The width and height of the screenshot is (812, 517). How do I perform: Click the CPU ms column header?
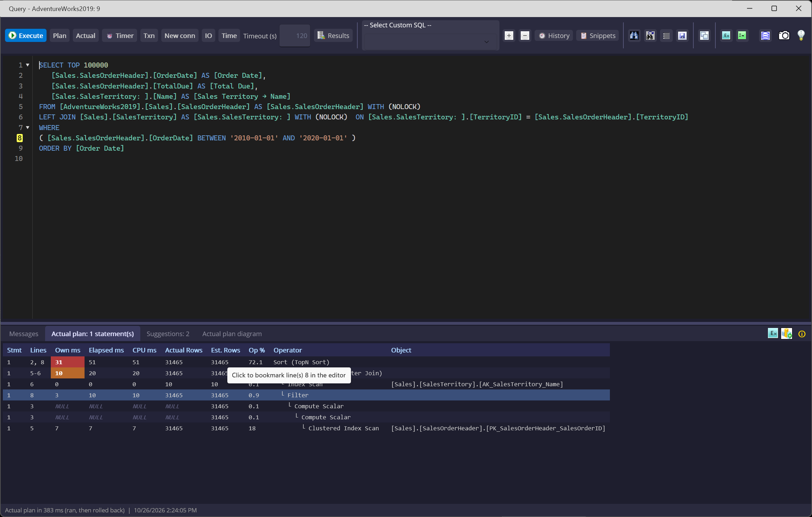144,350
